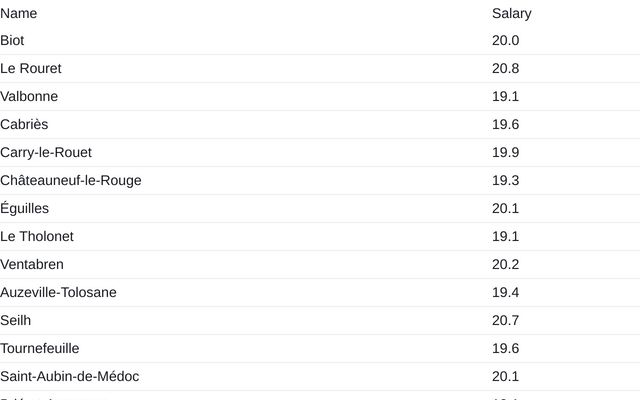Click the Valbonne name cell

tap(29, 96)
